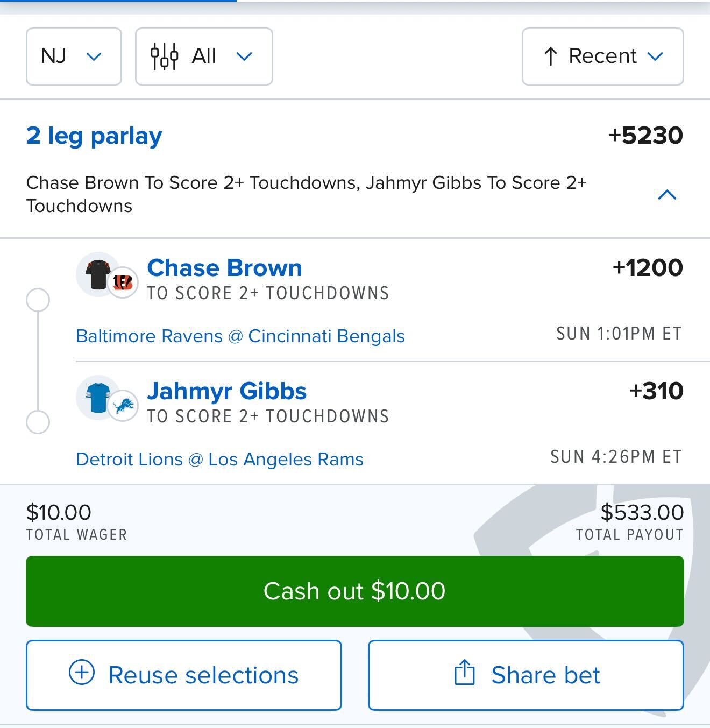Image resolution: width=710 pixels, height=728 pixels.
Task: Tap the Share bet button
Action: tap(526, 675)
